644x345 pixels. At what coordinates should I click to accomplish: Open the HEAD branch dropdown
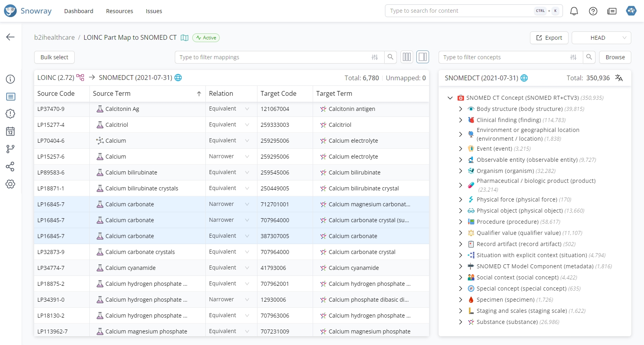pos(601,38)
